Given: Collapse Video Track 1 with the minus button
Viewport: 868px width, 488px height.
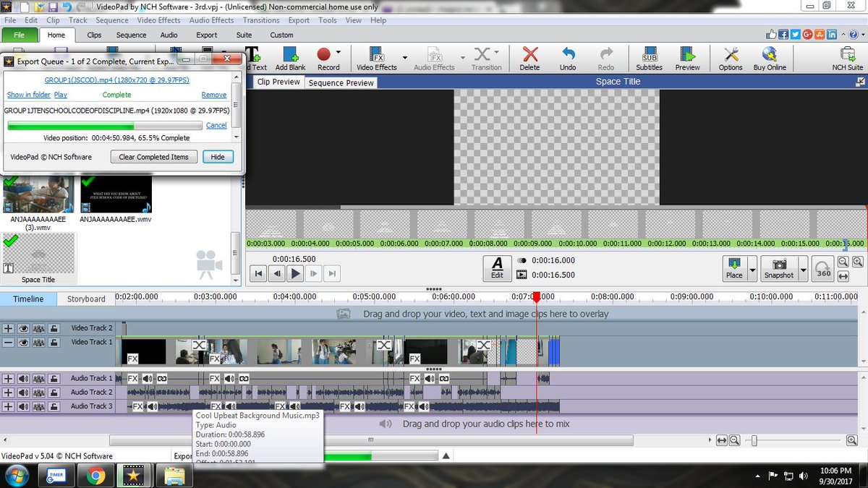Looking at the screenshot, I should pos(8,343).
